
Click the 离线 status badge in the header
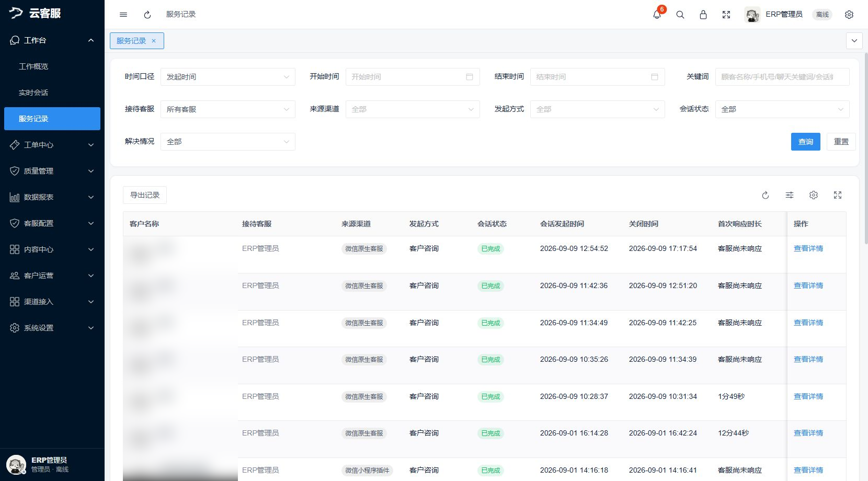(x=823, y=15)
